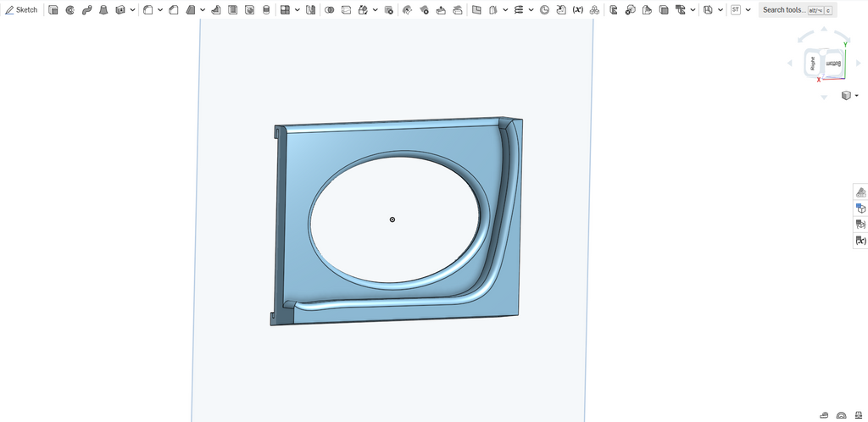Screen dimensions: 868x422
Task: Select the Shell tool
Action: tap(232, 10)
